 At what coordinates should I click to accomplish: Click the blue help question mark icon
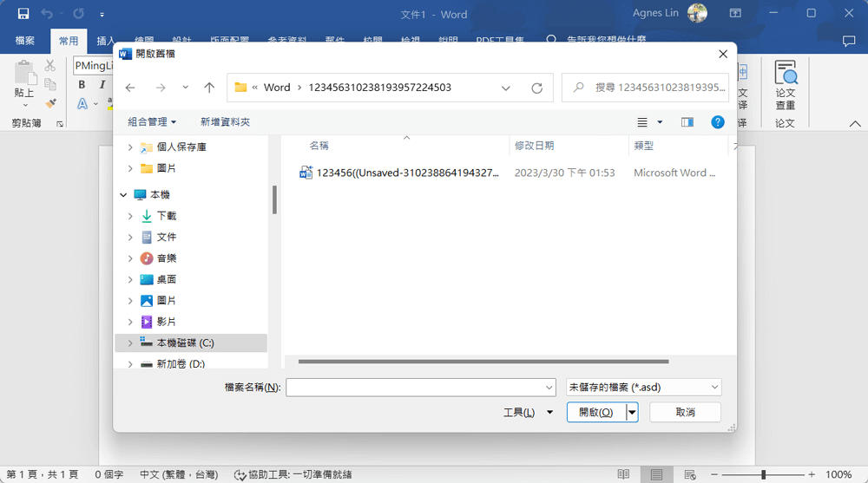click(718, 122)
